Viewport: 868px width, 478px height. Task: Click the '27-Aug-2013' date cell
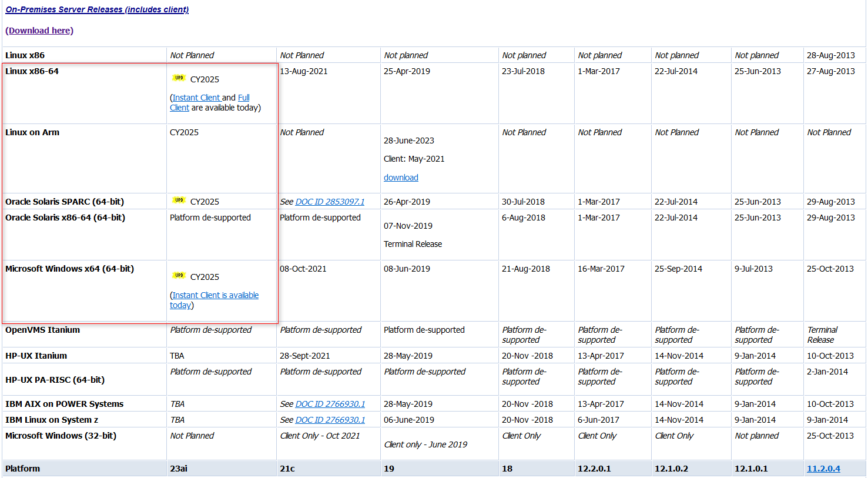(831, 71)
